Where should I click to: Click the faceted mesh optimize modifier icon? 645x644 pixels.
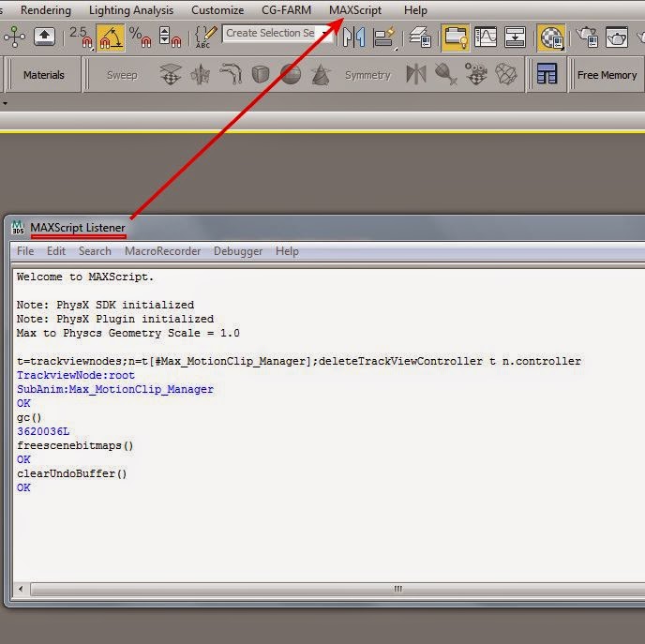pos(506,74)
